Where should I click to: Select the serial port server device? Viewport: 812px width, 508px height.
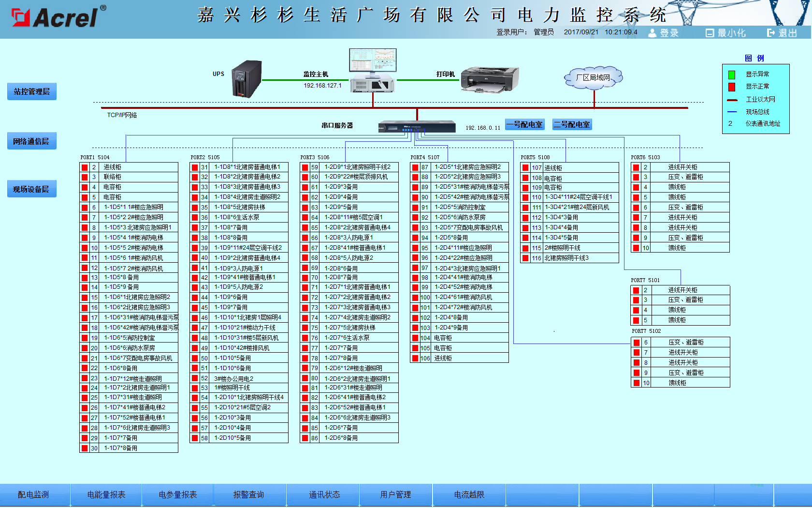click(x=417, y=127)
